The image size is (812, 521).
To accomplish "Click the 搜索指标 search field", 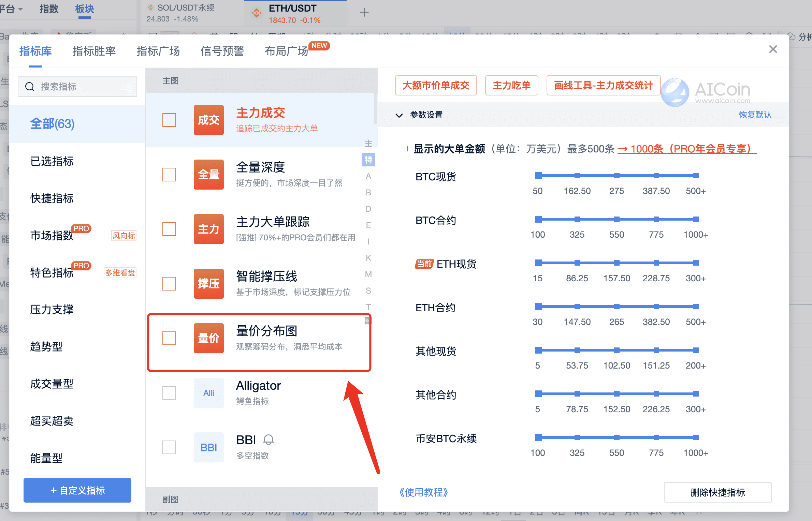I will click(77, 87).
